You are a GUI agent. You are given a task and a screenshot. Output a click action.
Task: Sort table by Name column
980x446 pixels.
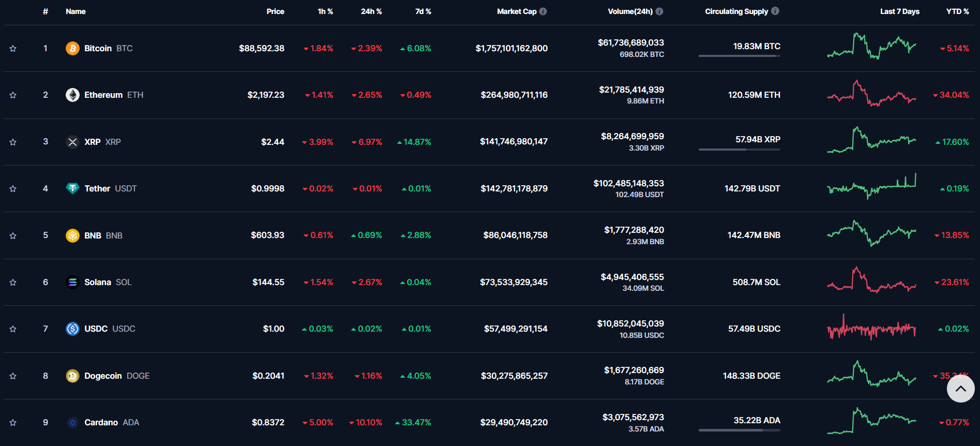(x=76, y=11)
